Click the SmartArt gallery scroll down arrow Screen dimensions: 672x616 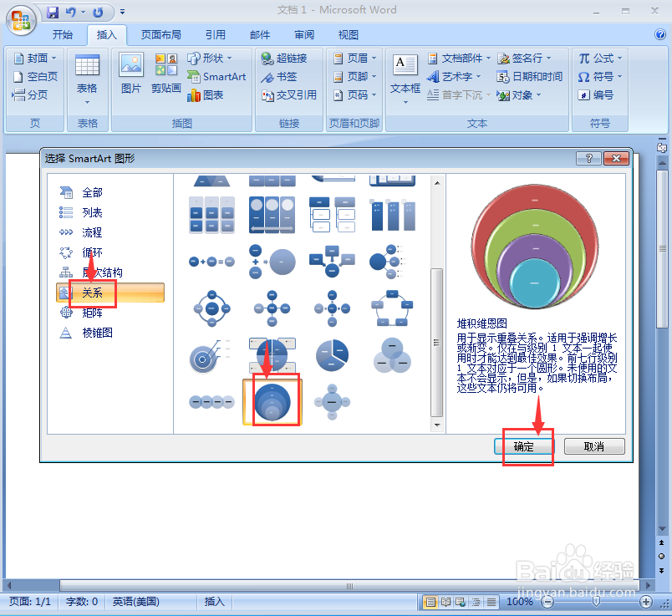[436, 425]
